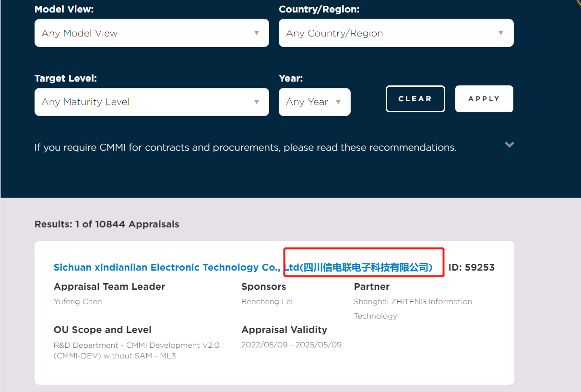Click the appraisal team leader 'Yufeng Chen'
Viewport: 581px width, 392px height.
78,301
